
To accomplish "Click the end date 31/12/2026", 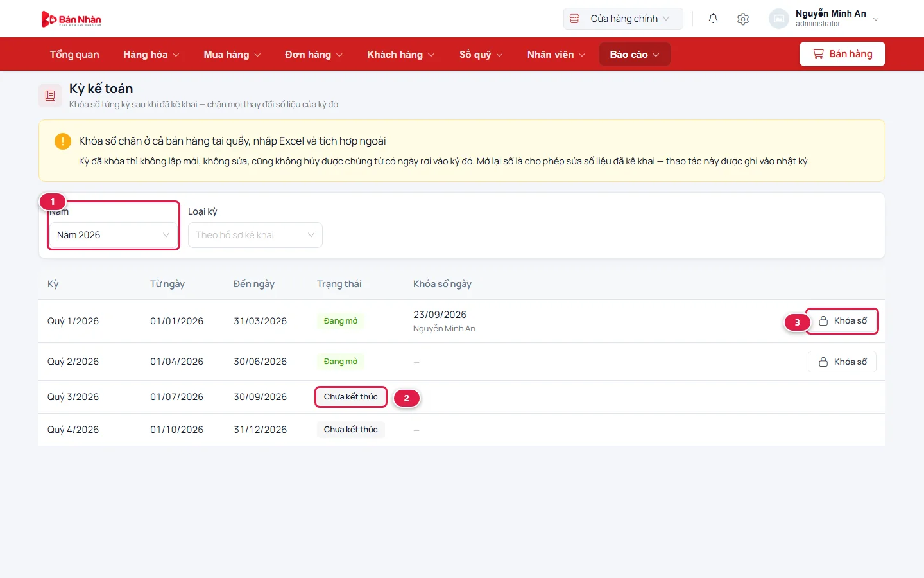I will tap(261, 430).
